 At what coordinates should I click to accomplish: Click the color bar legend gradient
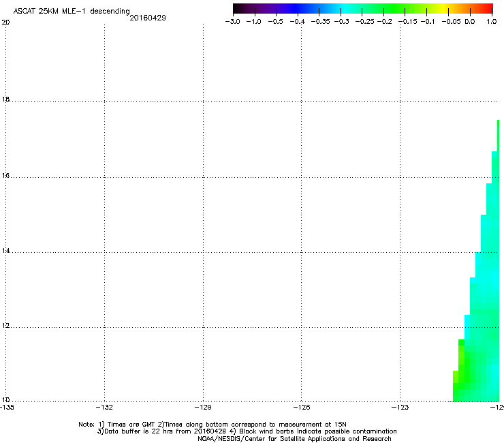pos(362,8)
